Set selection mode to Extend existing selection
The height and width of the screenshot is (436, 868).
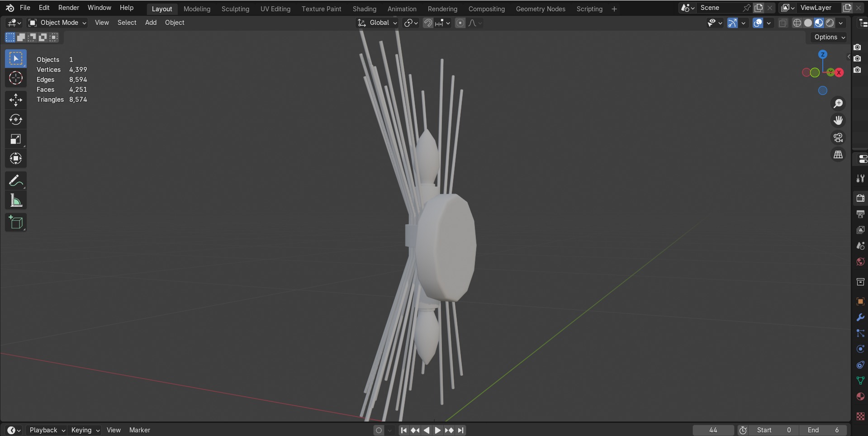coord(21,37)
